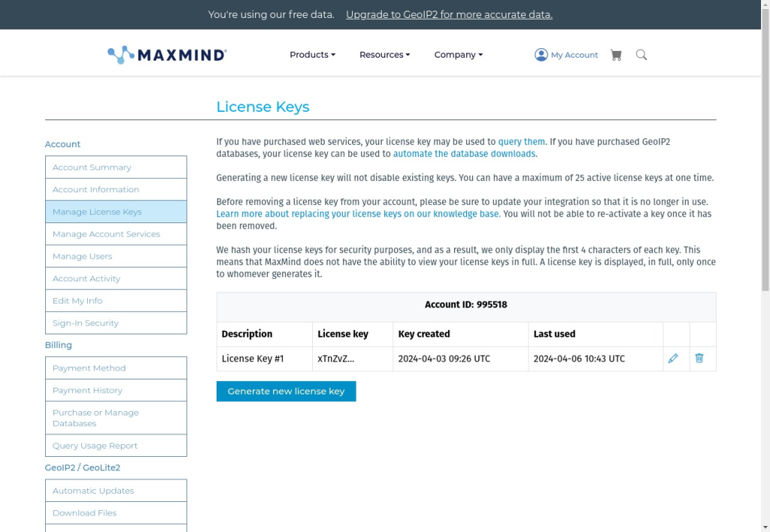Click the '2024-04-06 10:43 UTC' last used cell
This screenshot has height=532, width=770.
click(596, 358)
